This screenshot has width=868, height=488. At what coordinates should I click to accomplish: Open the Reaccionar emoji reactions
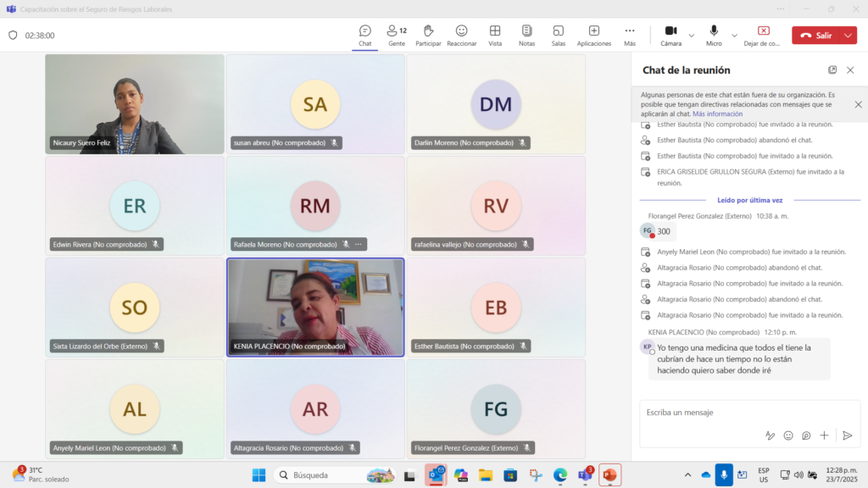462,36
